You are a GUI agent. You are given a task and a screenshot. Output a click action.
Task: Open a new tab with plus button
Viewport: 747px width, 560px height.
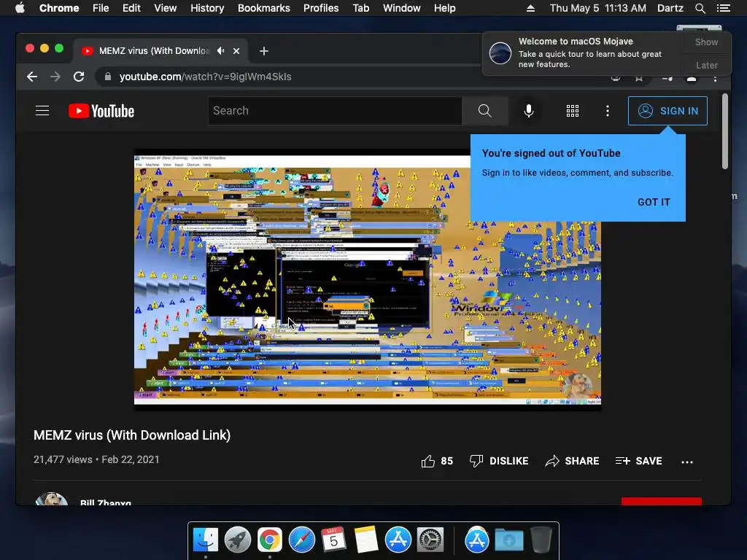[264, 51]
